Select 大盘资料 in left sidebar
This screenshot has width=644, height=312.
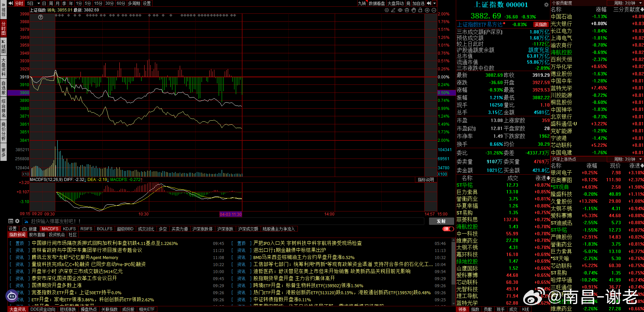coord(3,67)
